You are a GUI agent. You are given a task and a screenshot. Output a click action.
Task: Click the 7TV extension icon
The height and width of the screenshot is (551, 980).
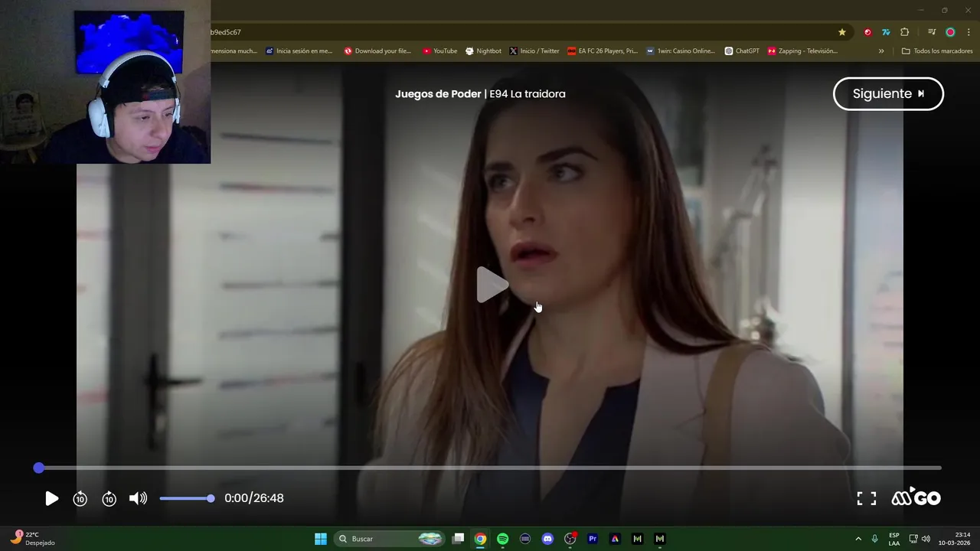pos(886,32)
